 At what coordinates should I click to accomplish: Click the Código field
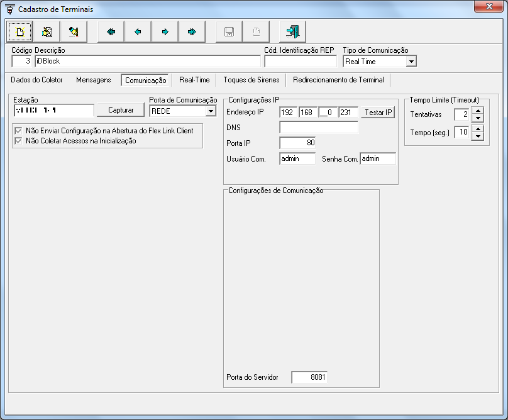pyautogui.click(x=21, y=61)
